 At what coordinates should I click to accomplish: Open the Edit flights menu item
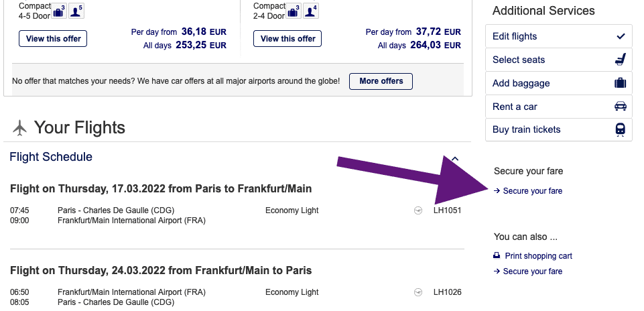515,36
